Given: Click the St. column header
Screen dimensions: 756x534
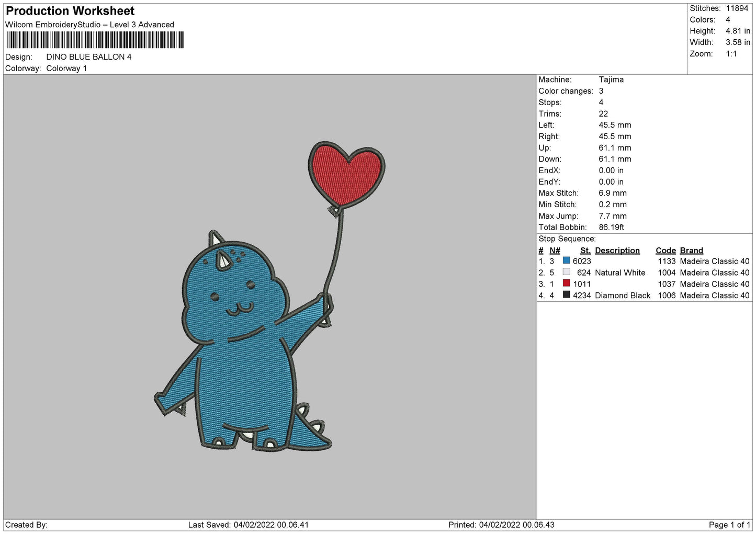Looking at the screenshot, I should pos(585,251).
